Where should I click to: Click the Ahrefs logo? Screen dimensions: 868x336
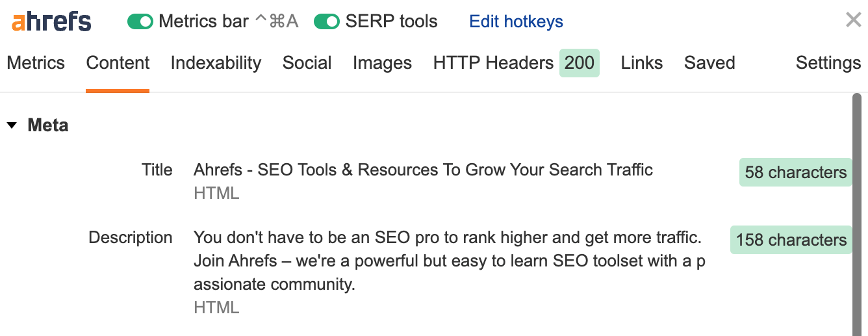(x=51, y=21)
